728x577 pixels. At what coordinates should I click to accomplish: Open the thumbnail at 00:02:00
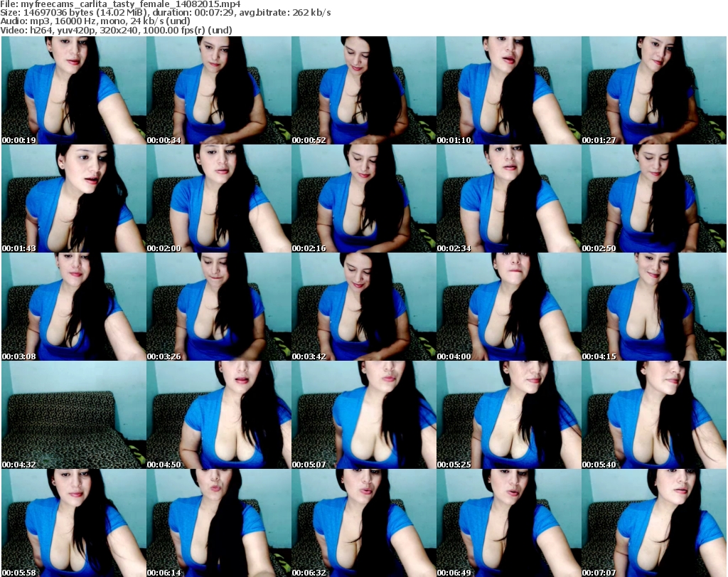tap(219, 198)
